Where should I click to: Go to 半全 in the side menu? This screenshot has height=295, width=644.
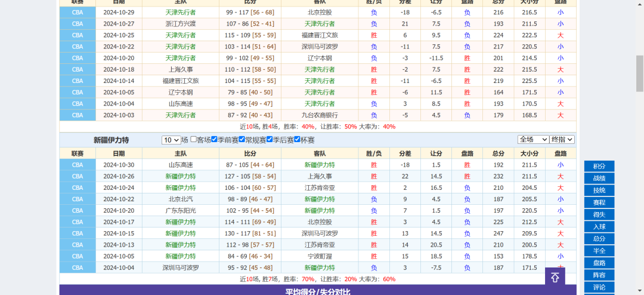599,251
